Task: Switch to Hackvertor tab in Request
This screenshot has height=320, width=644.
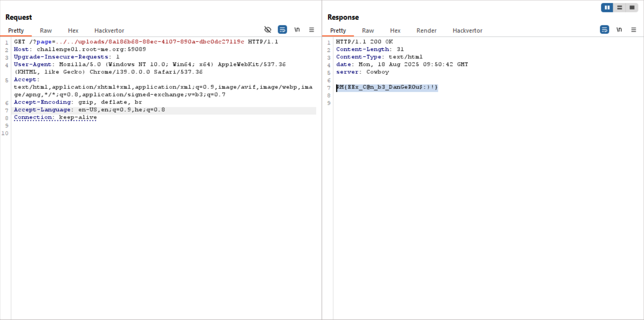Action: click(x=109, y=31)
